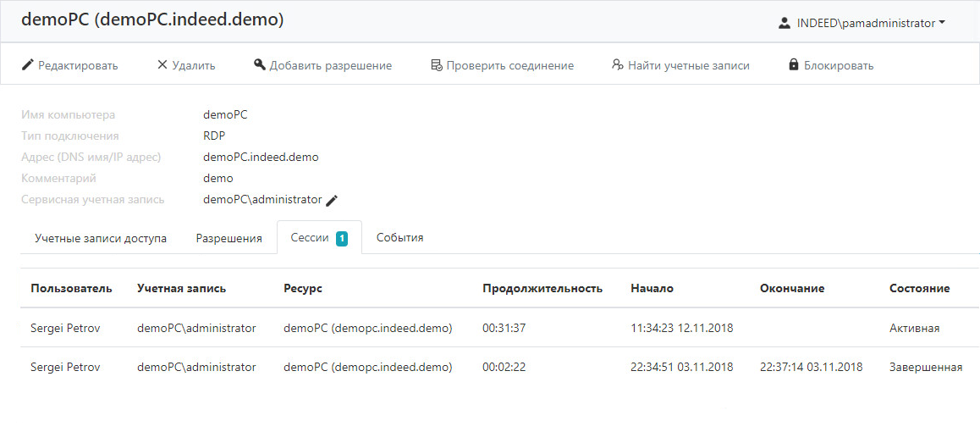Click the Проверить соединение server icon

click(x=437, y=65)
